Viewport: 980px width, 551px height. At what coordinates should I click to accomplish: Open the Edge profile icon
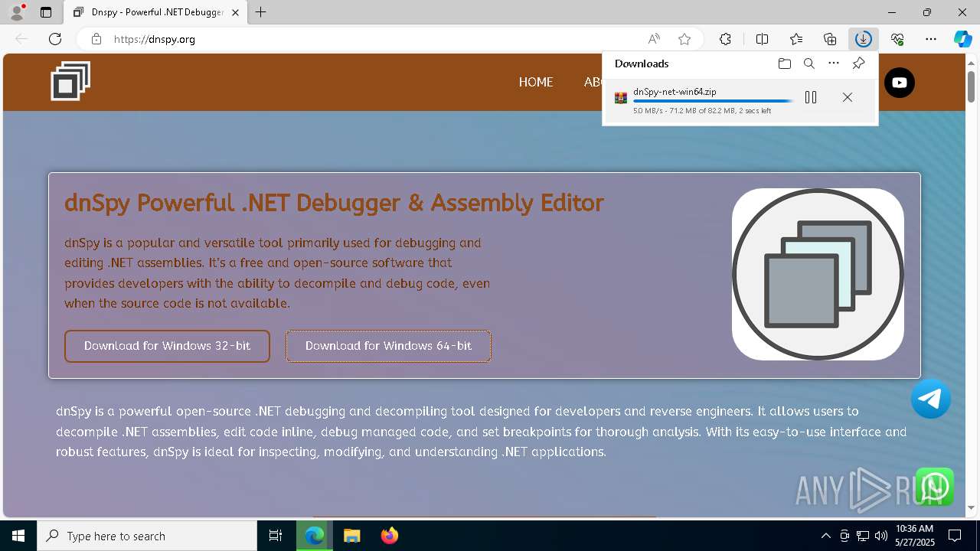point(17,12)
